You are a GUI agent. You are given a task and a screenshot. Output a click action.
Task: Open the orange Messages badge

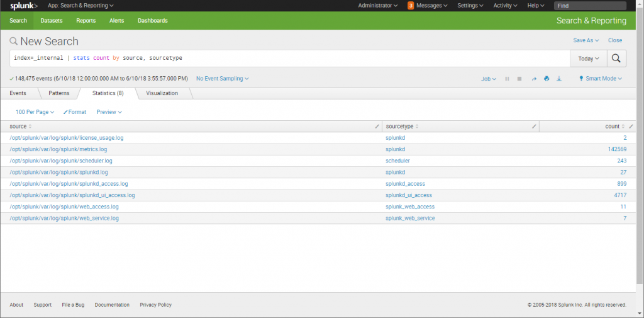pyautogui.click(x=411, y=6)
